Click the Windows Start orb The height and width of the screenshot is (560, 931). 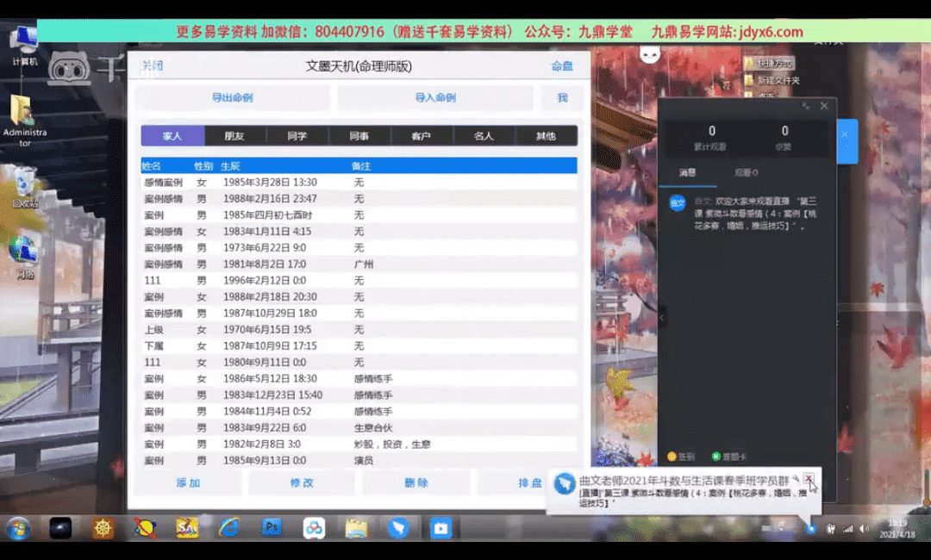(x=18, y=528)
